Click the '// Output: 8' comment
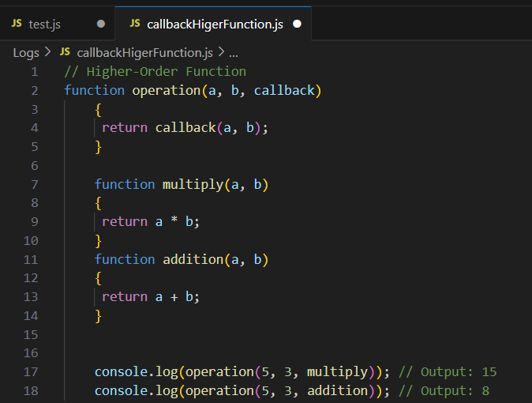 click(444, 391)
